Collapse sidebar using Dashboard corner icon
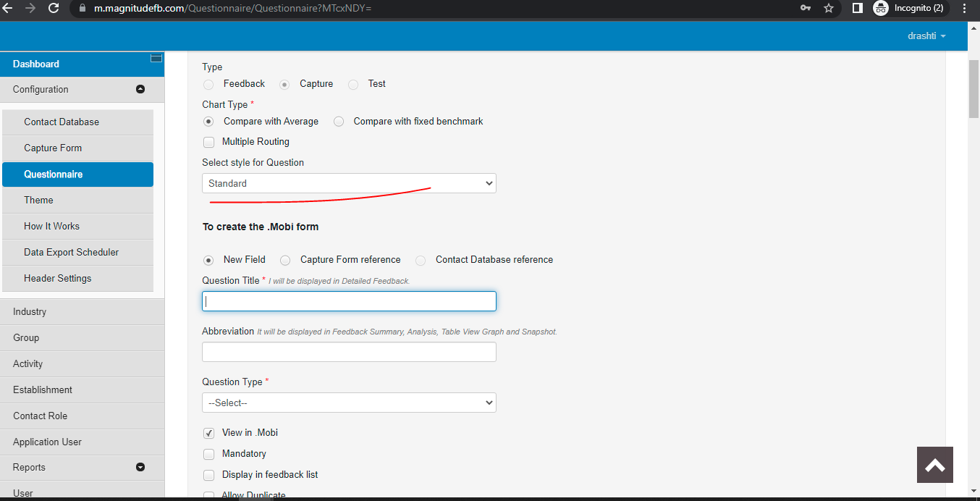Image resolution: width=980 pixels, height=501 pixels. (156, 59)
